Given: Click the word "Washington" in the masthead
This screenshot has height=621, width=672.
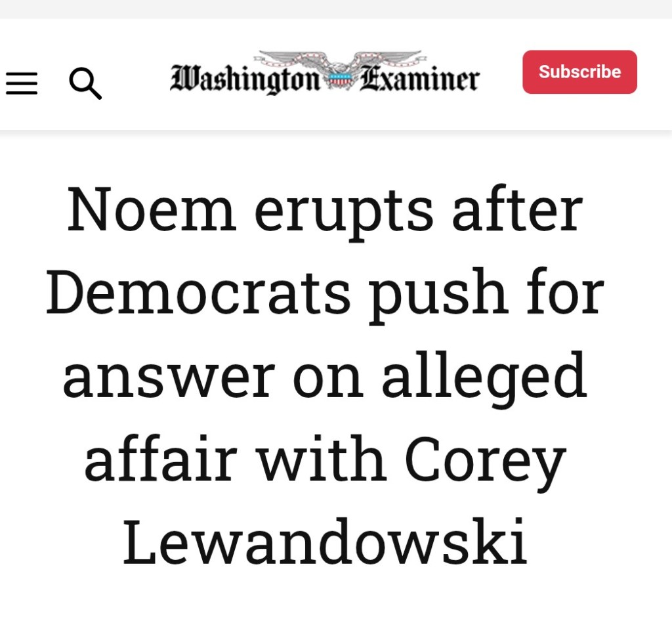Looking at the screenshot, I should coord(245,80).
